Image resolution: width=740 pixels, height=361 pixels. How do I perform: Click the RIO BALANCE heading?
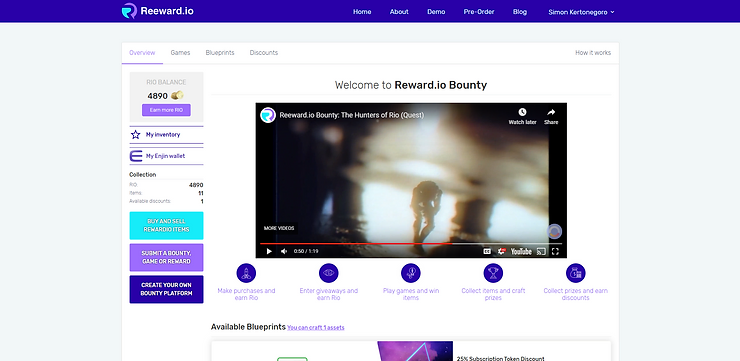pyautogui.click(x=166, y=82)
